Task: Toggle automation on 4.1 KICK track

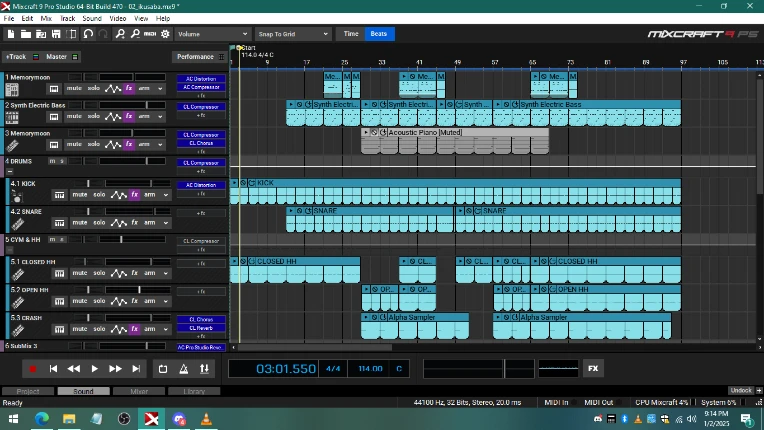Action: click(118, 195)
